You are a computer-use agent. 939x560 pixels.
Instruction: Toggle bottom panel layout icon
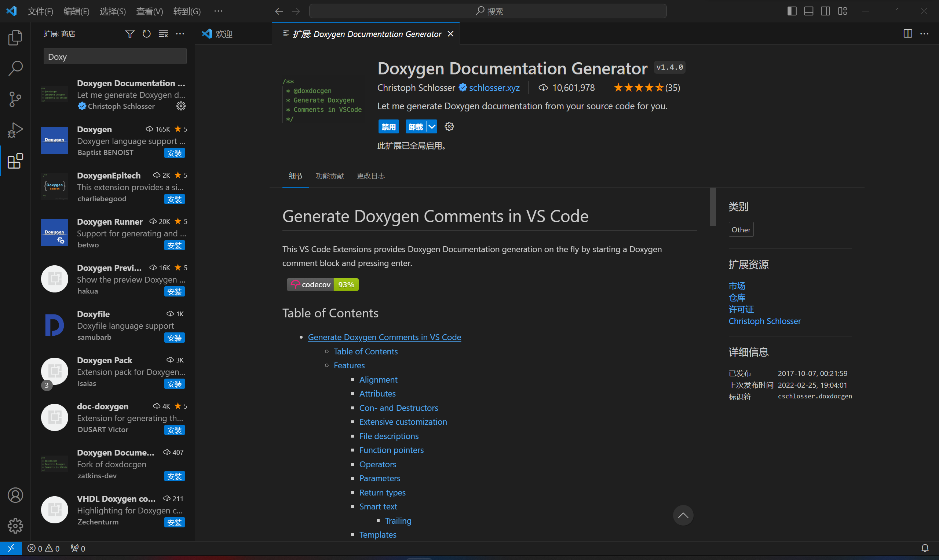808,11
